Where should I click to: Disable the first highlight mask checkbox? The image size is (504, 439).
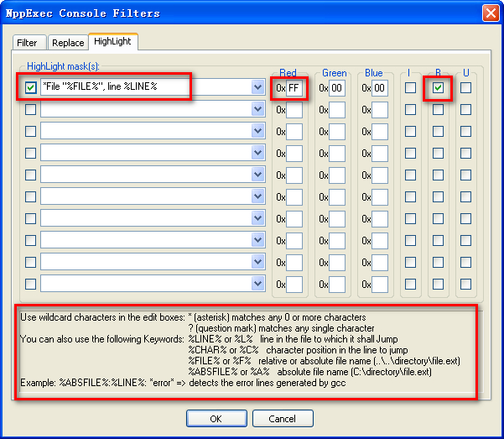[30, 87]
